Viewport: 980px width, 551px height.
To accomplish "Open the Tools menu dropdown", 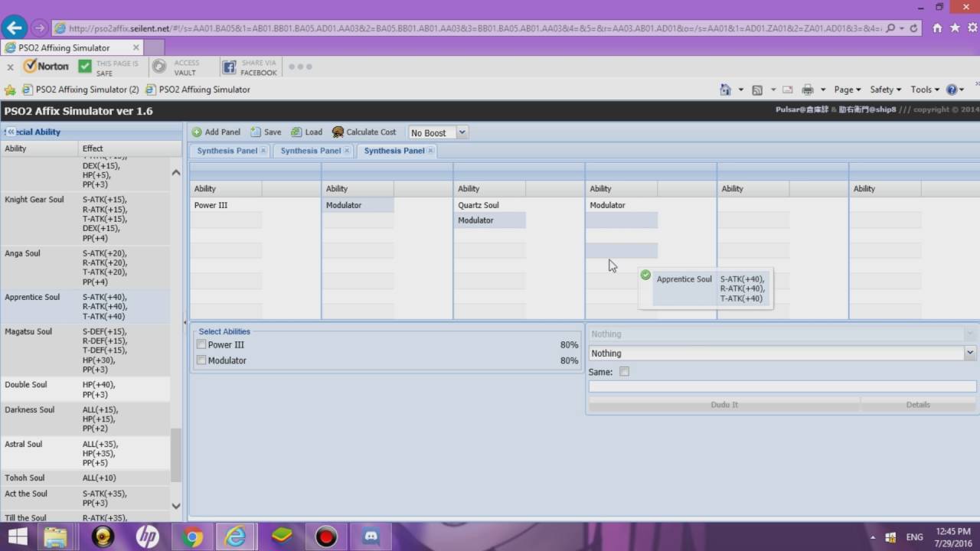I will coord(925,90).
